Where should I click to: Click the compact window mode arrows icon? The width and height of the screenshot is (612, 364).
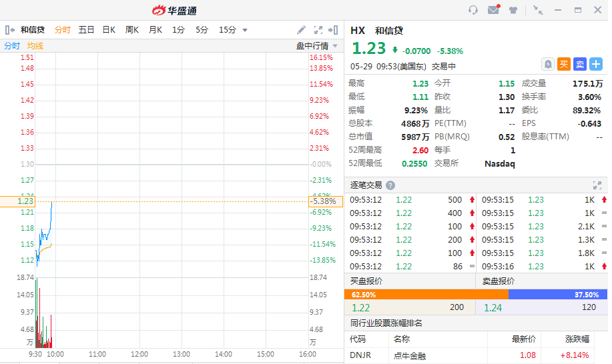[x=538, y=10]
